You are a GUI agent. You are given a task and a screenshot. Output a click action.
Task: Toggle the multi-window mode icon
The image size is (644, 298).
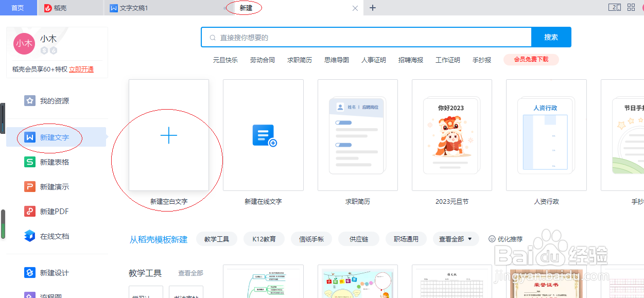(615, 7)
